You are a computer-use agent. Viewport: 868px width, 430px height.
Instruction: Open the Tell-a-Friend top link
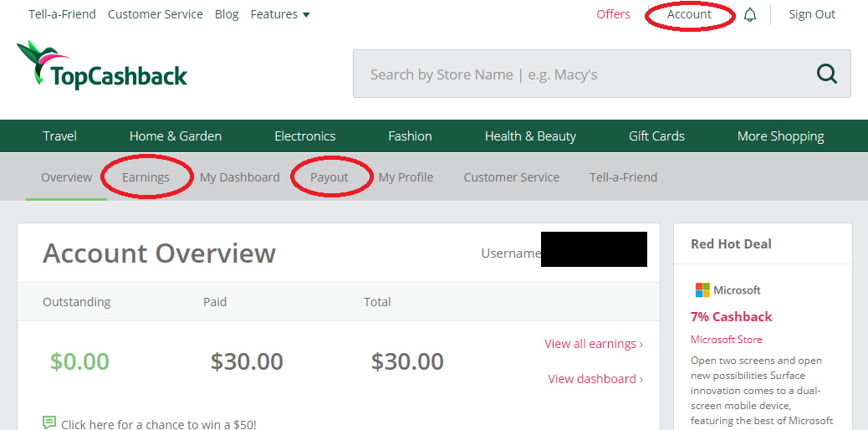click(x=62, y=14)
